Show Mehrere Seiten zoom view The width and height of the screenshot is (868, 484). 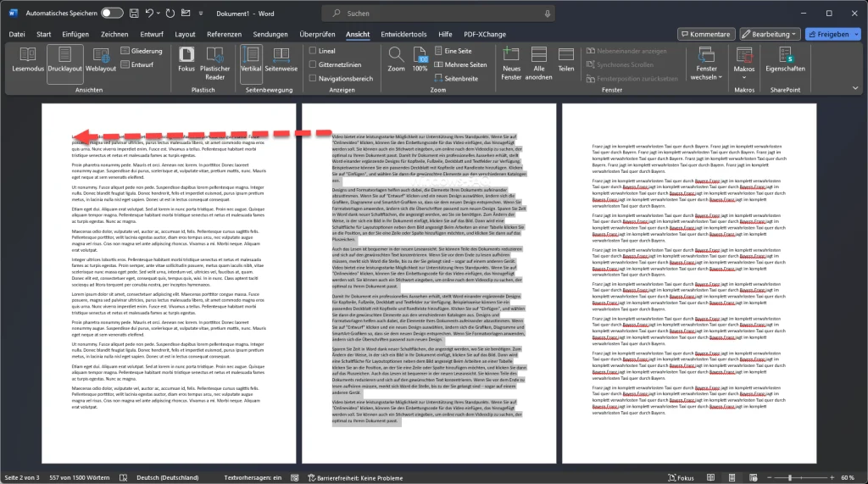460,64
